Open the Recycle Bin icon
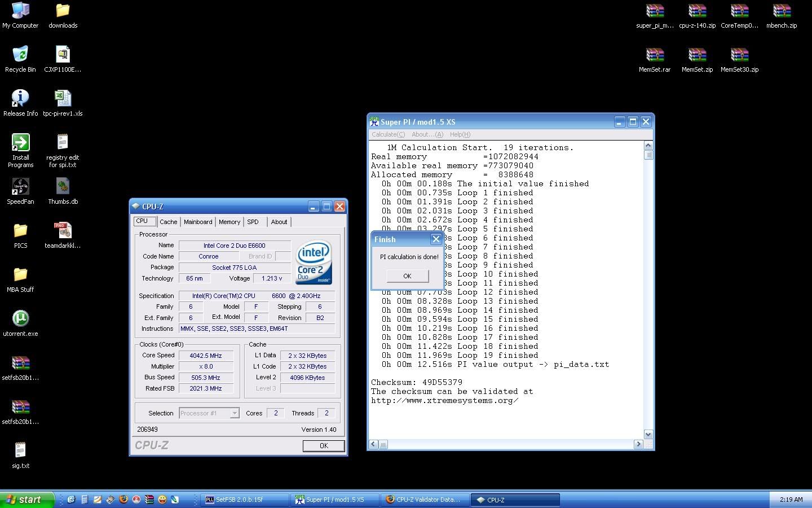 coord(20,59)
